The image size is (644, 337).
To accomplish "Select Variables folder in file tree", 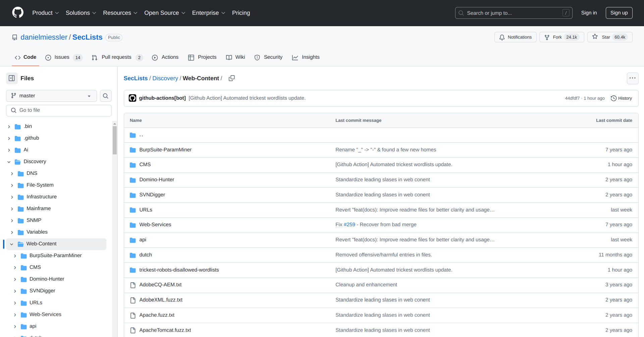I will coord(37,232).
